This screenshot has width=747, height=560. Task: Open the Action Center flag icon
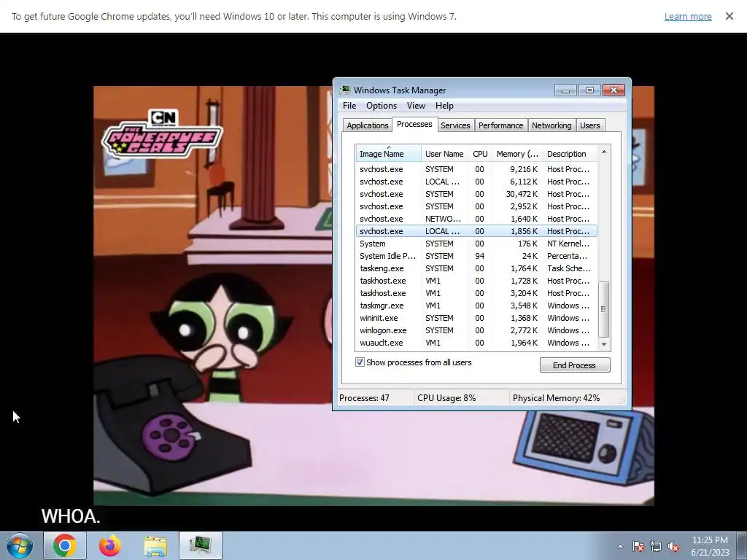(x=638, y=546)
